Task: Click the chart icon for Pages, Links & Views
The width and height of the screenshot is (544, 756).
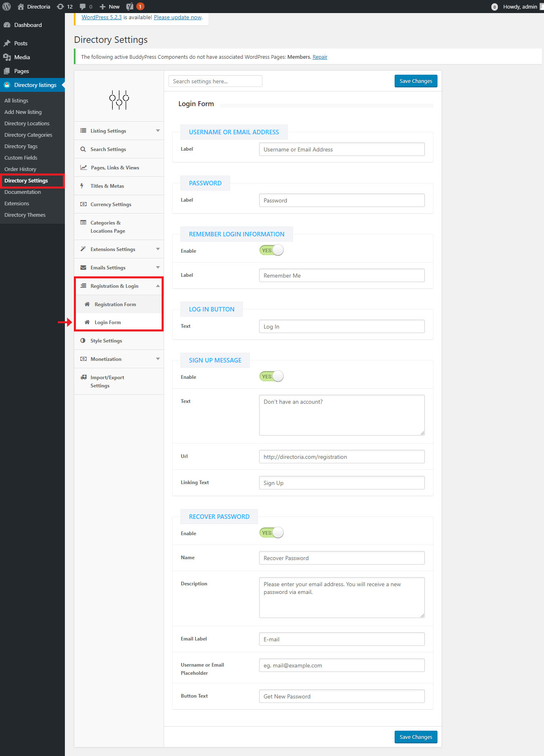Action: coord(83,168)
